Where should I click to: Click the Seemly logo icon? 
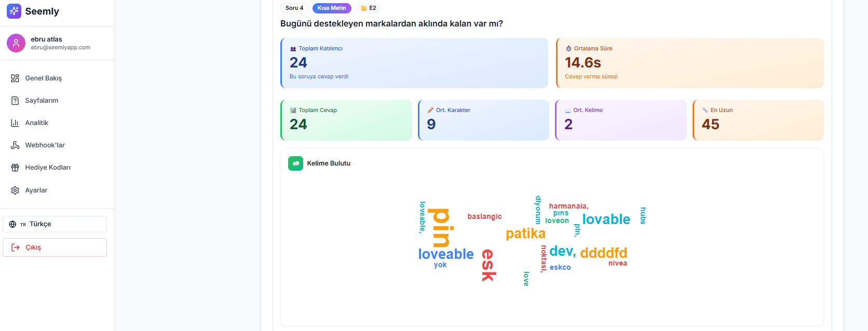point(14,11)
